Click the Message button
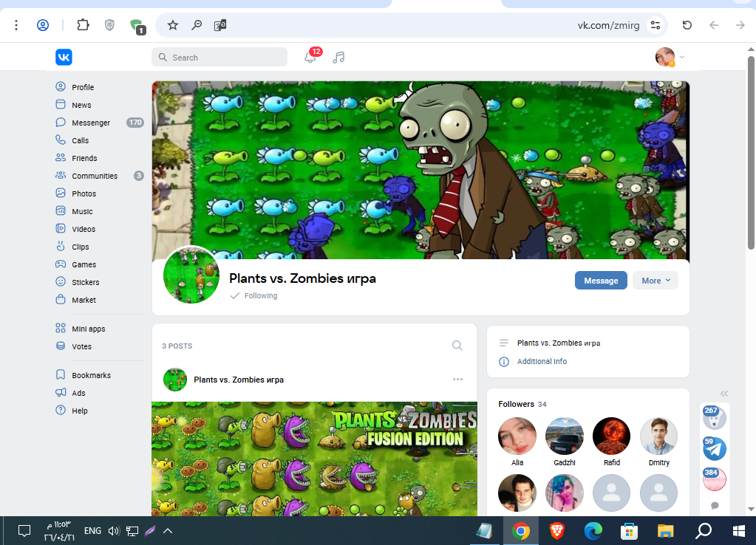Image resolution: width=756 pixels, height=545 pixels. (601, 281)
